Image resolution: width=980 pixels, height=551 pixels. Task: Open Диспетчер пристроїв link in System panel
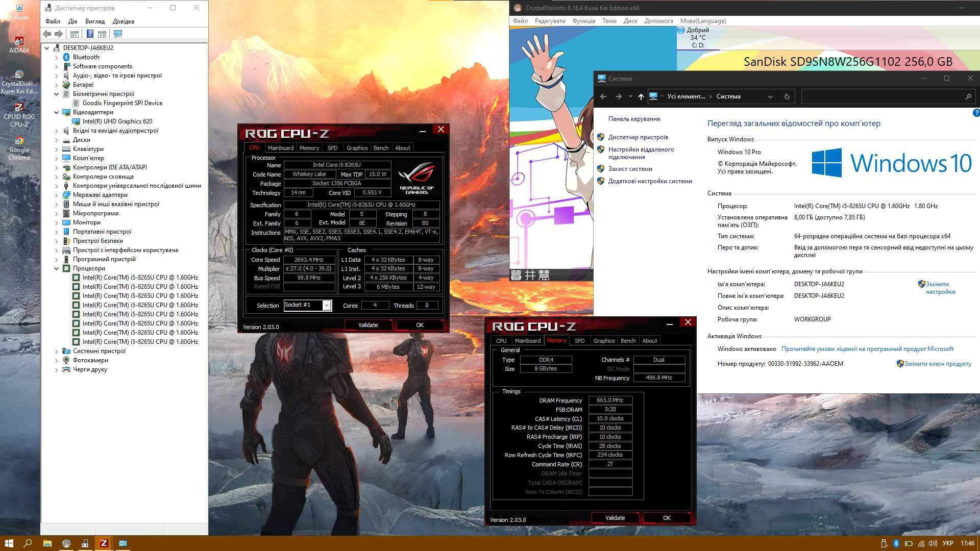pyautogui.click(x=638, y=137)
